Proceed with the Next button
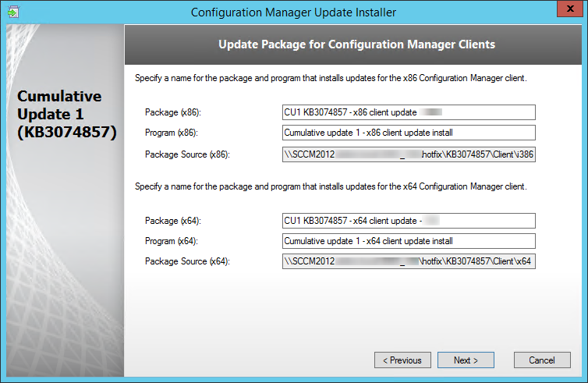588x383 pixels. click(466, 360)
